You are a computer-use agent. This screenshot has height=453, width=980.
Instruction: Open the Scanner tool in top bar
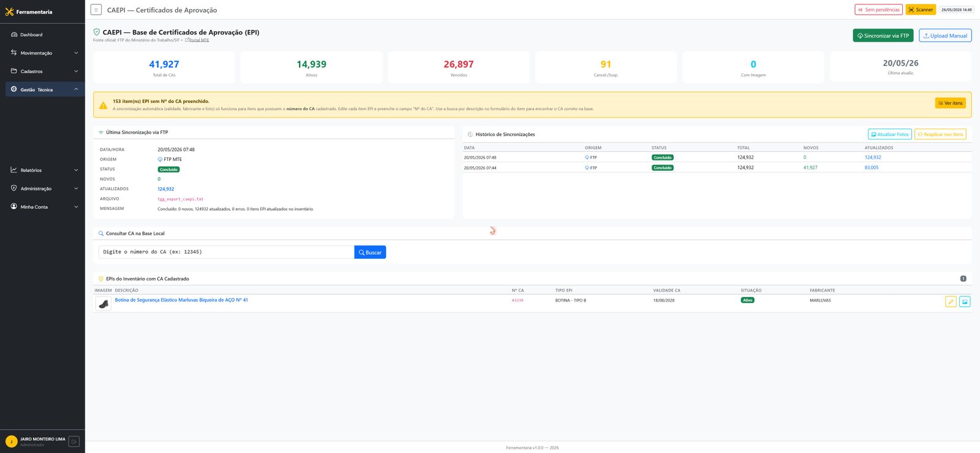(921, 10)
